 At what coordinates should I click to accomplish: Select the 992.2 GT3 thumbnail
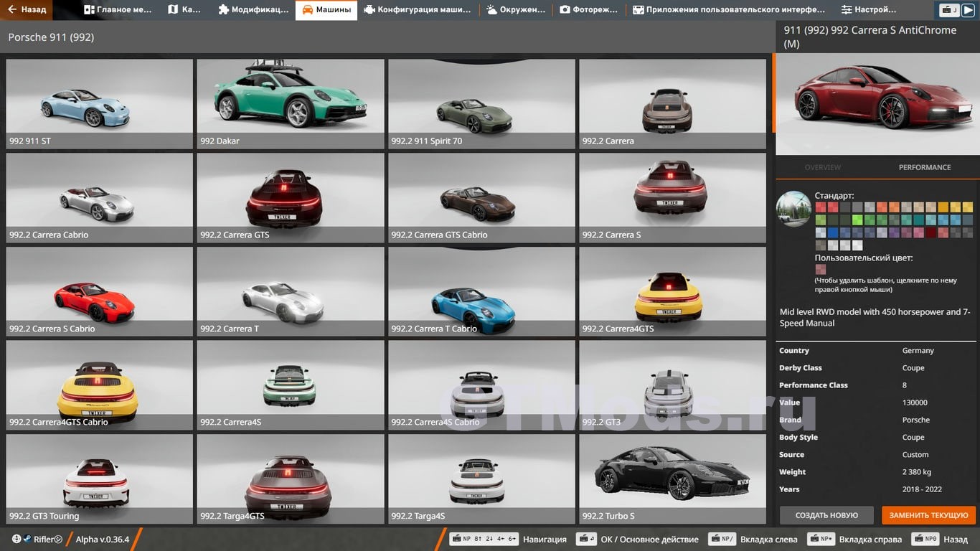(673, 385)
